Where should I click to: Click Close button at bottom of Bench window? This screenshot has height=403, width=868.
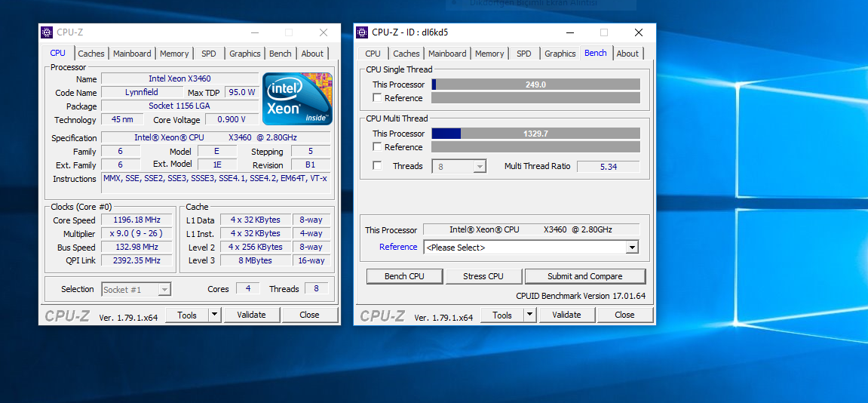click(624, 315)
